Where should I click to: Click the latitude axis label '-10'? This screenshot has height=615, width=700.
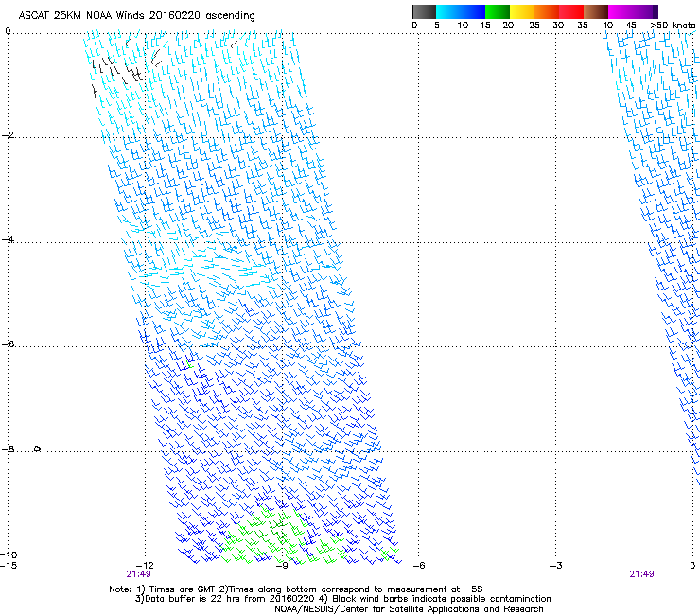9,554
